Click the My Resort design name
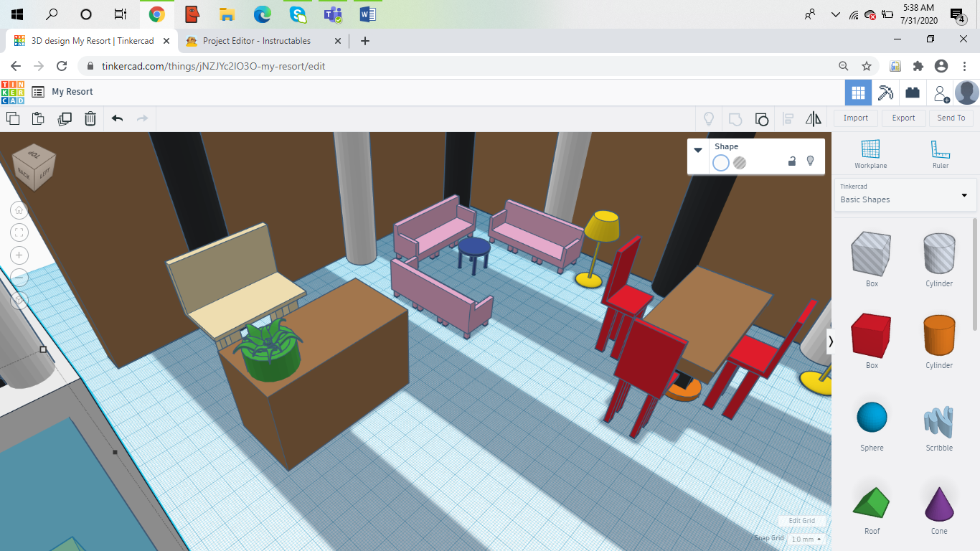Screen dimensions: 980x551 click(72, 92)
